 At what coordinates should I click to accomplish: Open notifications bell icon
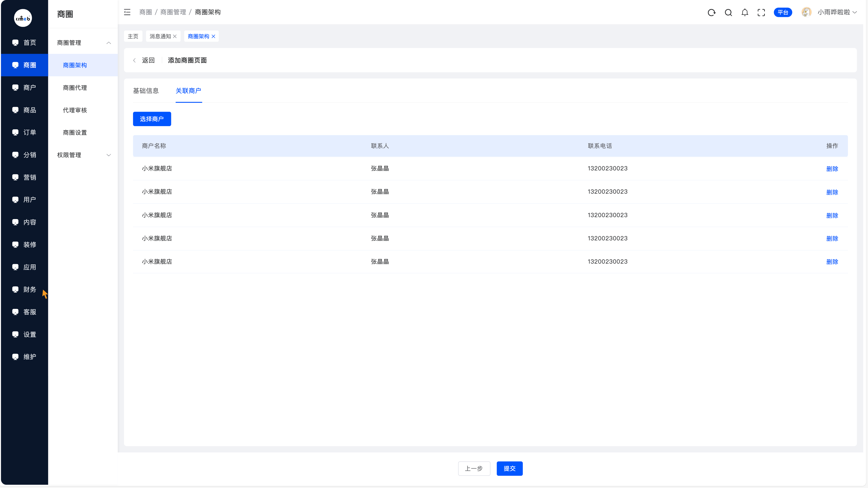[745, 12]
